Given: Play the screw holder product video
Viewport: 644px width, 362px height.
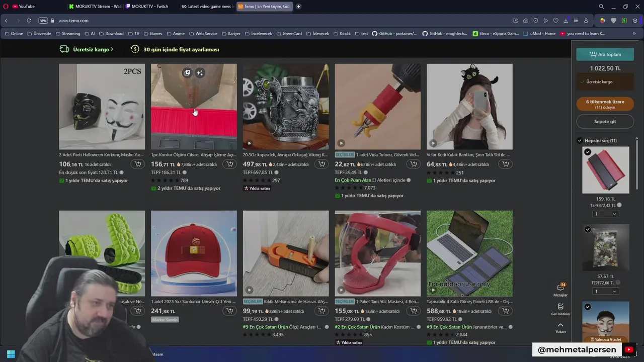Looking at the screenshot, I should pos(341,143).
